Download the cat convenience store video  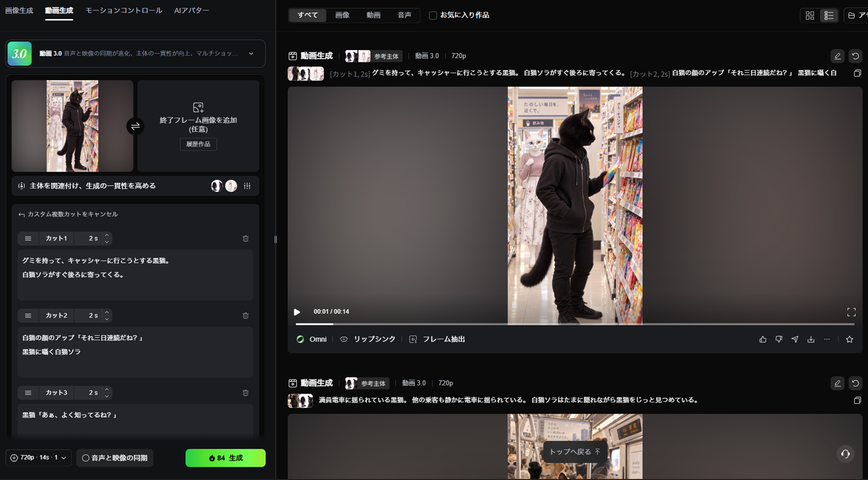tap(811, 339)
